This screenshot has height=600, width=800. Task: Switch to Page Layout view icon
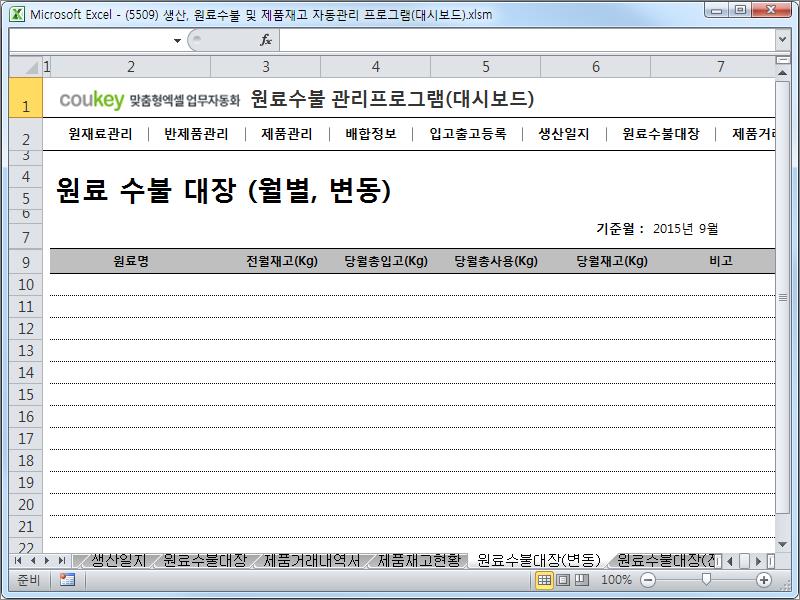[563, 580]
